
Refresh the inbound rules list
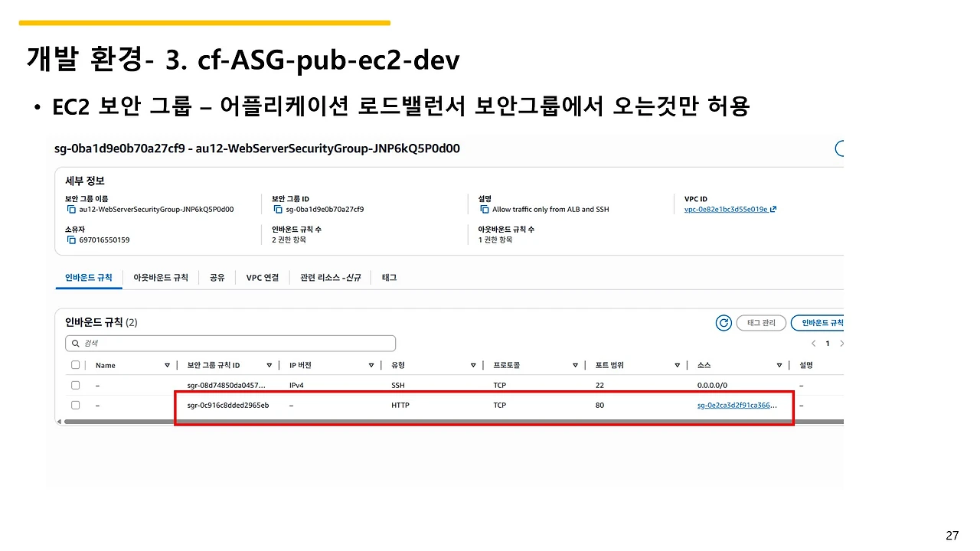(723, 322)
